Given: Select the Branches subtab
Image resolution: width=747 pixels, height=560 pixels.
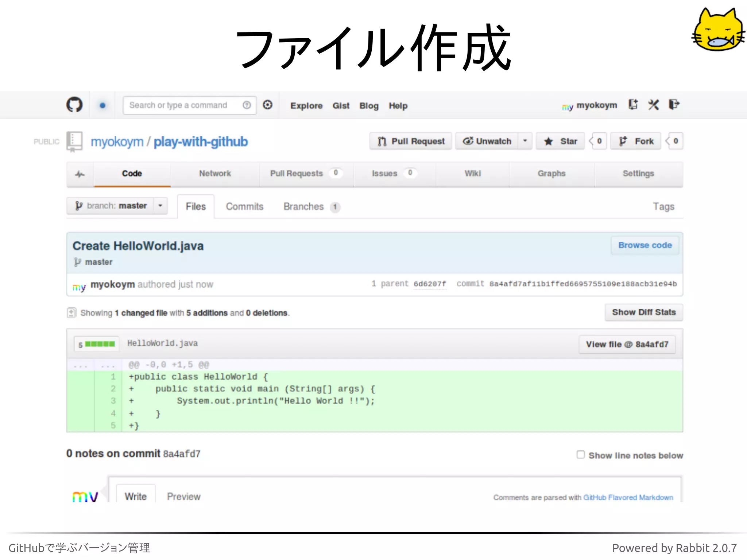Looking at the screenshot, I should point(312,207).
